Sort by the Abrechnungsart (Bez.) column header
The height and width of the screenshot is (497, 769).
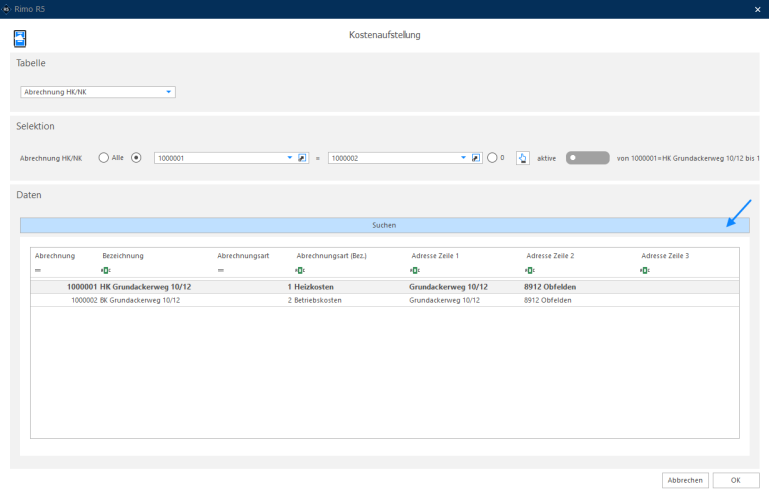pos(332,256)
